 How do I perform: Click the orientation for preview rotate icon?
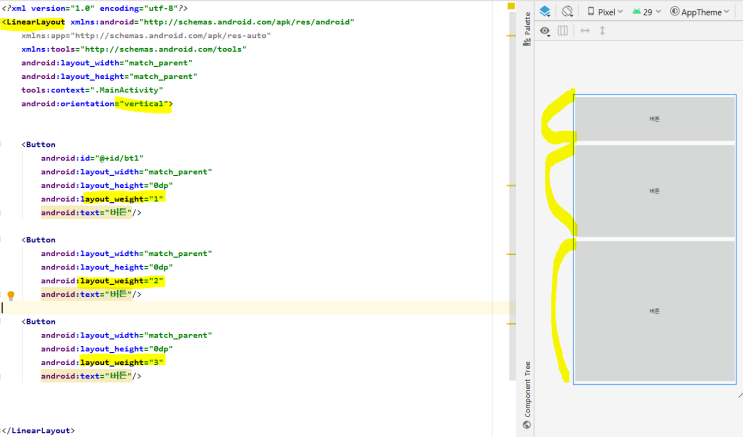point(567,11)
